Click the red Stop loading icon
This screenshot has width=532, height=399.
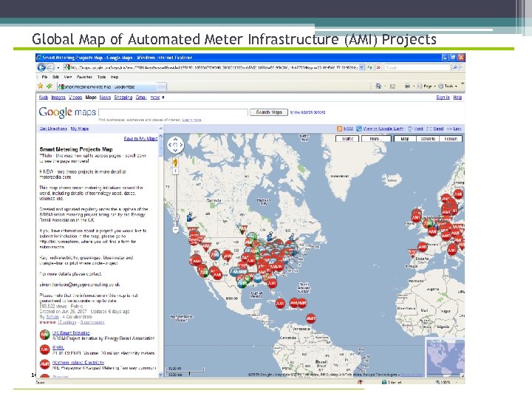click(378, 67)
